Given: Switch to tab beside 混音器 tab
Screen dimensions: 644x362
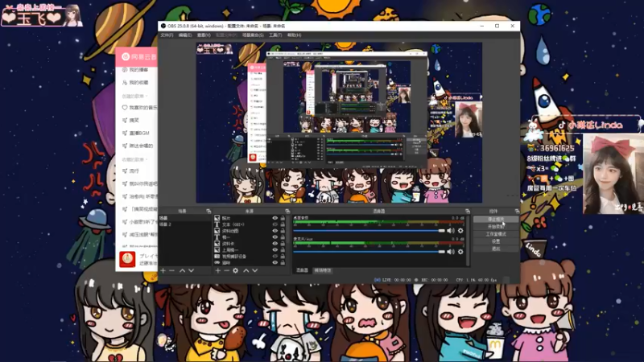Looking at the screenshot, I should 323,270.
